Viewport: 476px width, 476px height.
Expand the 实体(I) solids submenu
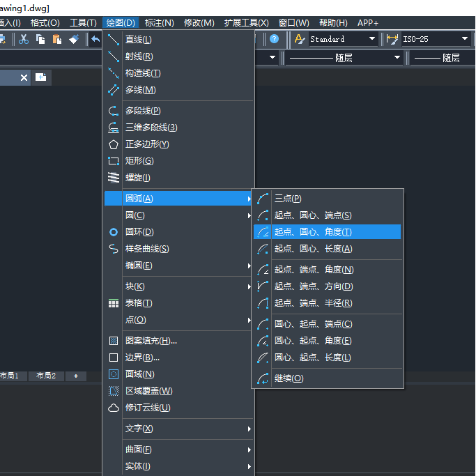click(178, 466)
